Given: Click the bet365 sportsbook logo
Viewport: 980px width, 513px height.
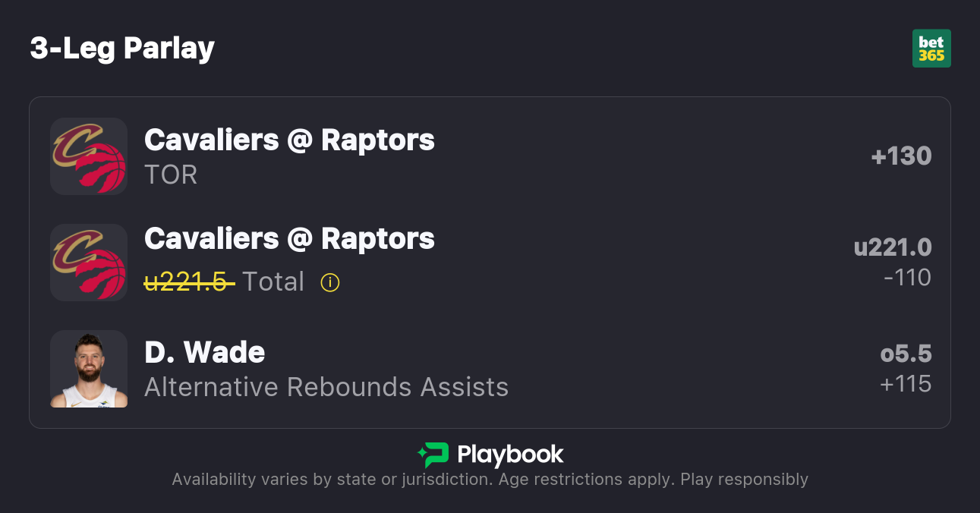Looking at the screenshot, I should [x=931, y=49].
